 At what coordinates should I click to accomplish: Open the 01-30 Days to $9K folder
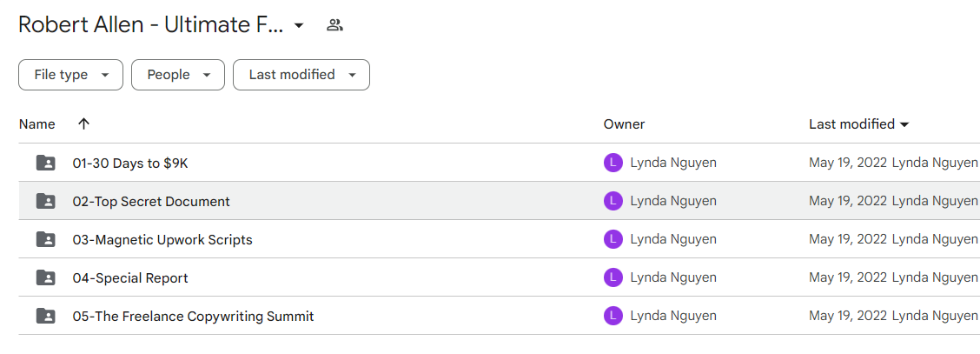130,164
